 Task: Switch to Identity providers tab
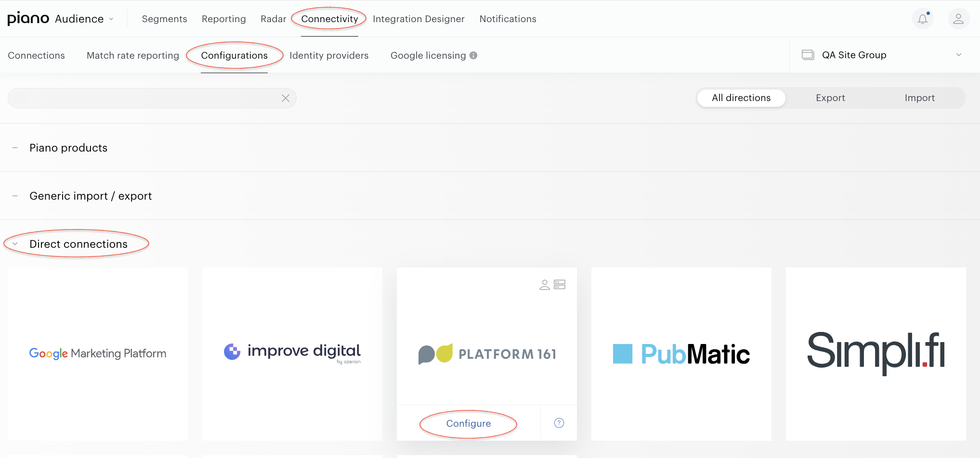329,55
